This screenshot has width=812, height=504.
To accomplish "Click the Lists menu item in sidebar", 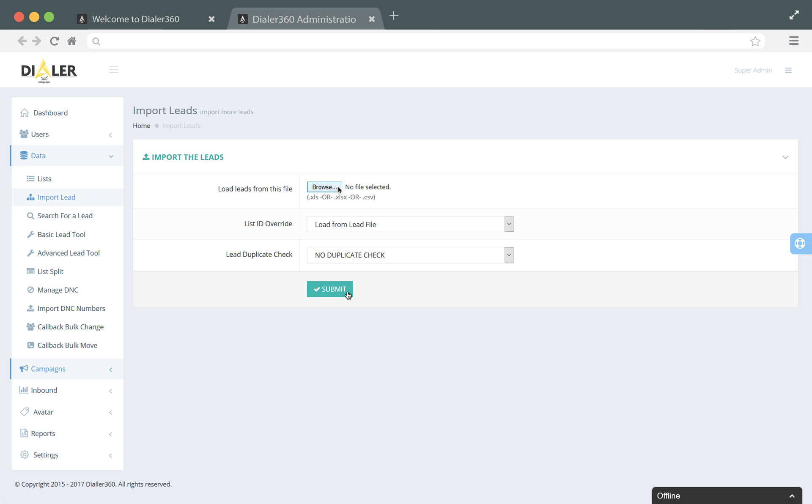I will 44,178.
